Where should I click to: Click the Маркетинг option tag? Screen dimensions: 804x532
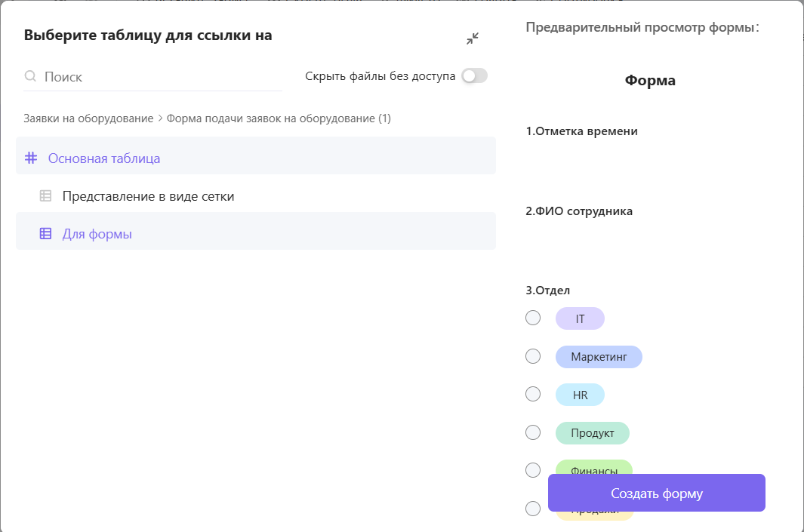tap(599, 357)
